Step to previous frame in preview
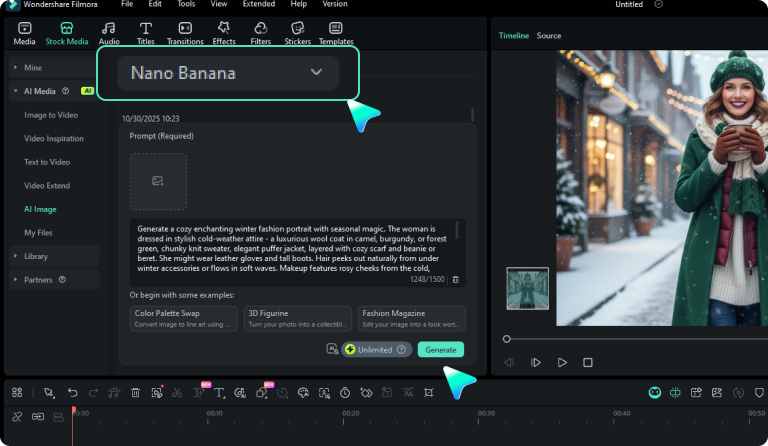The width and height of the screenshot is (768, 446). click(x=509, y=363)
